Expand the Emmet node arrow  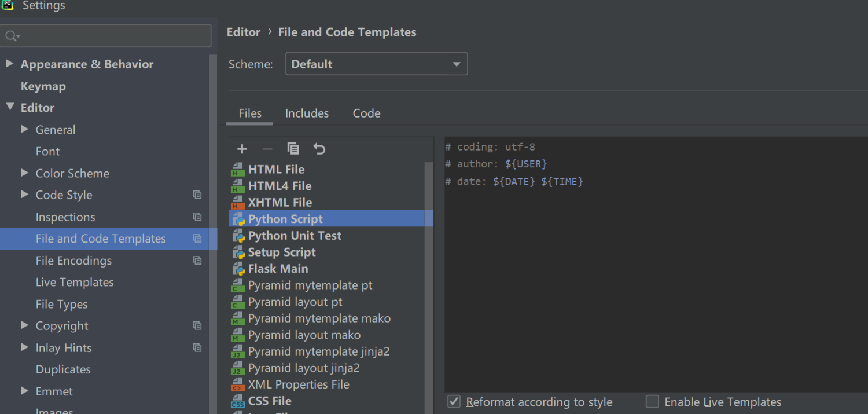click(x=24, y=391)
